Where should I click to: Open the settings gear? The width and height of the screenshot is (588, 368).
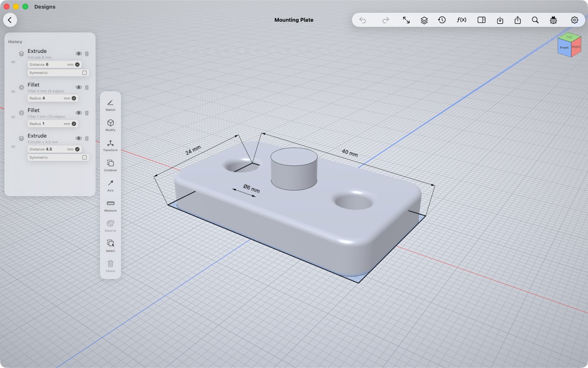tap(575, 20)
